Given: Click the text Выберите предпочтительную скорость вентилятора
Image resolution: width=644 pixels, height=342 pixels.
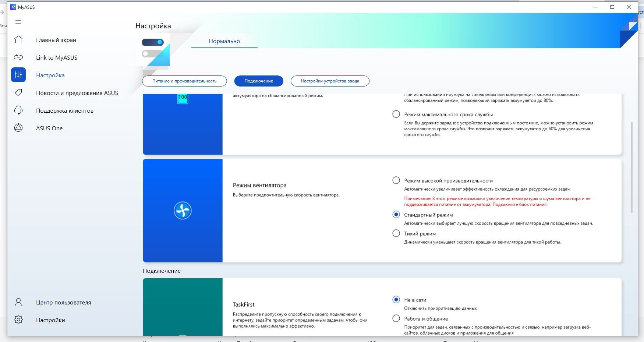Looking at the screenshot, I should (286, 195).
